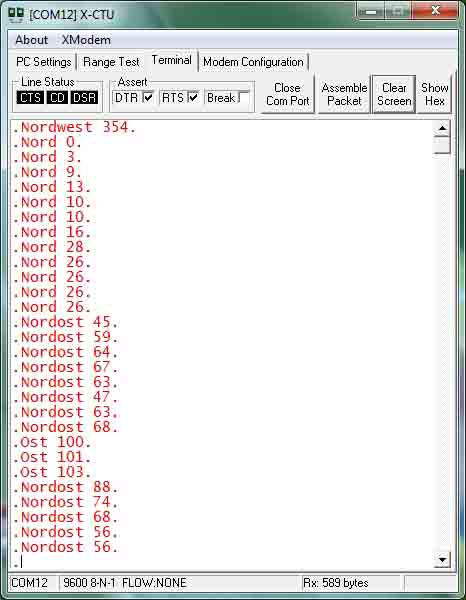Enable the Break assert checkbox

pos(244,97)
